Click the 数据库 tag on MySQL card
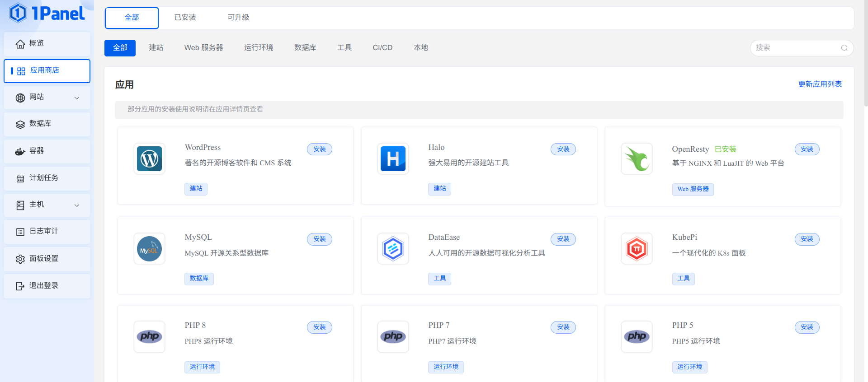The height and width of the screenshot is (382, 868). 199,279
